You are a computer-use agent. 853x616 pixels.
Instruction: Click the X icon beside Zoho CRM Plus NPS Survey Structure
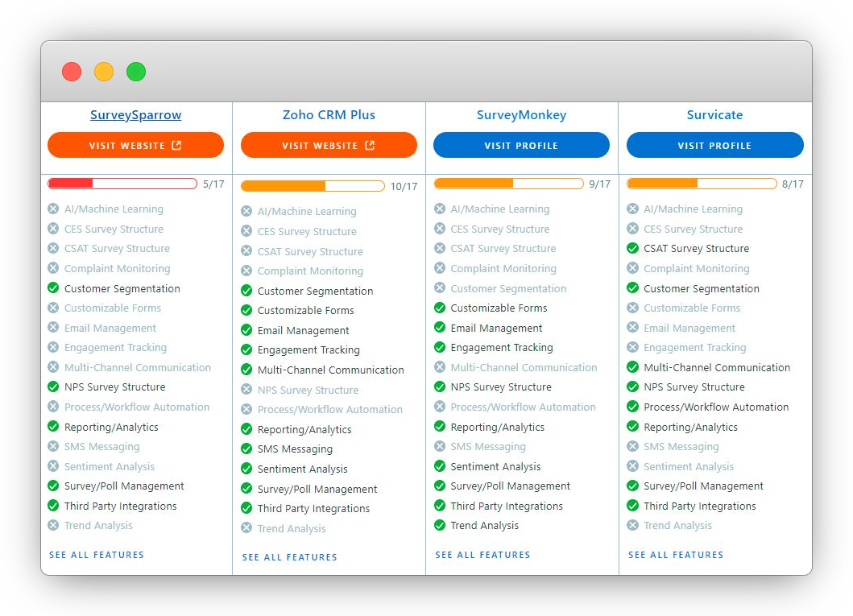coord(246,390)
